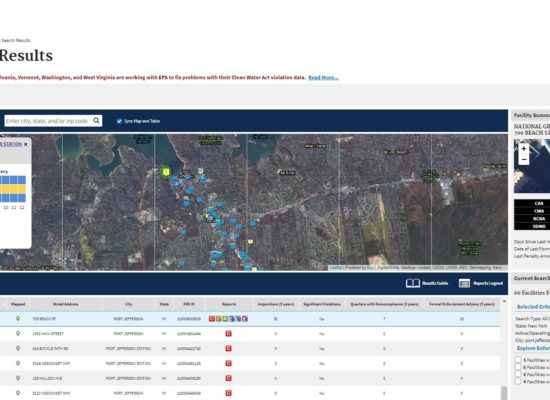Viewport: 550px width, 400px height.
Task: Sort by the City column header
Action: (x=128, y=304)
